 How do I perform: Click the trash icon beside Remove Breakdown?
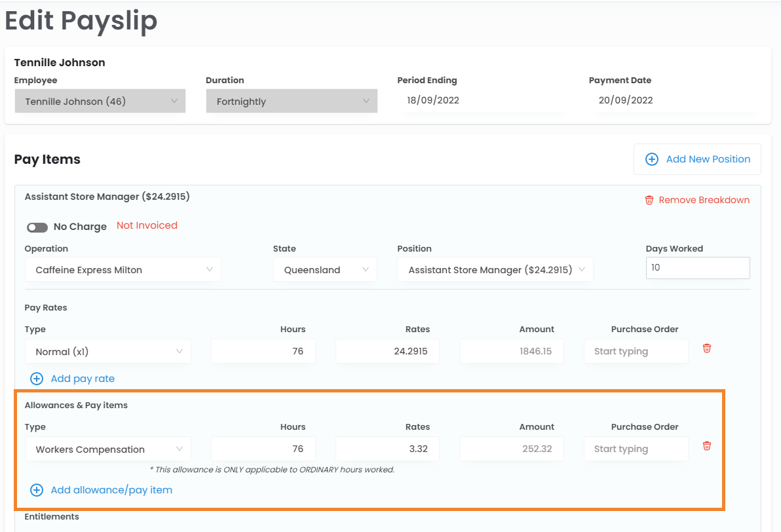pyautogui.click(x=649, y=200)
